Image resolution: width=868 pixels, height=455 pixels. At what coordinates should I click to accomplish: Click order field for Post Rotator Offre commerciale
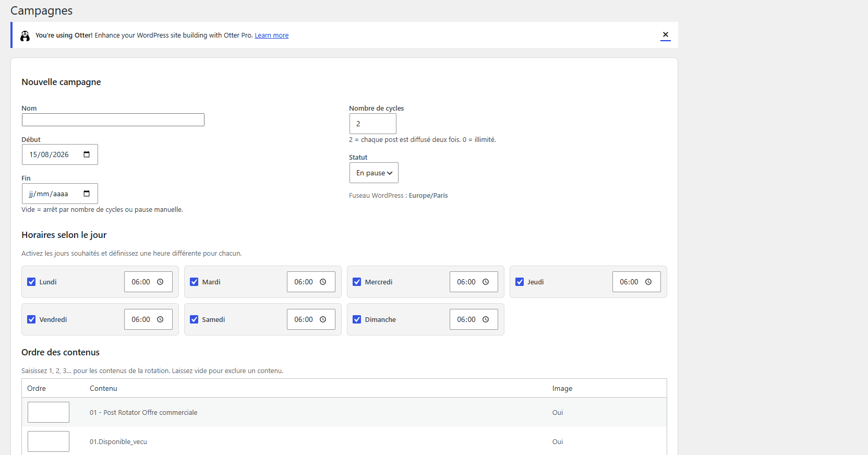pos(49,412)
